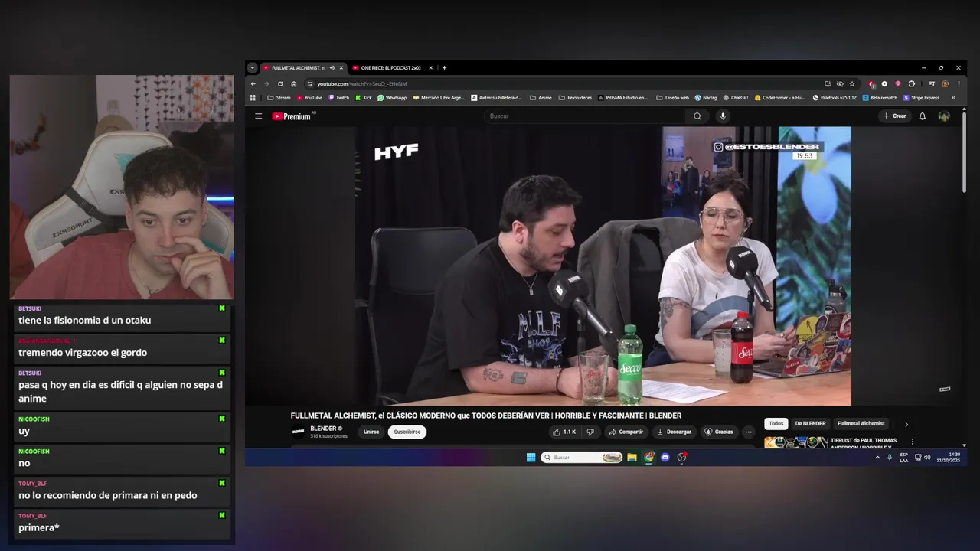Viewport: 980px width, 551px height.
Task: Show more filter chips with right arrow
Action: pyautogui.click(x=906, y=424)
